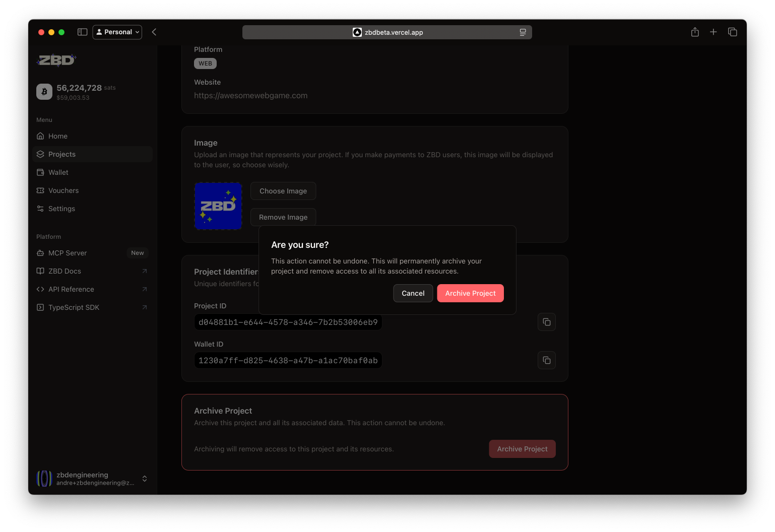Cancel the archive confirmation dialog
This screenshot has height=532, width=775.
pos(413,293)
